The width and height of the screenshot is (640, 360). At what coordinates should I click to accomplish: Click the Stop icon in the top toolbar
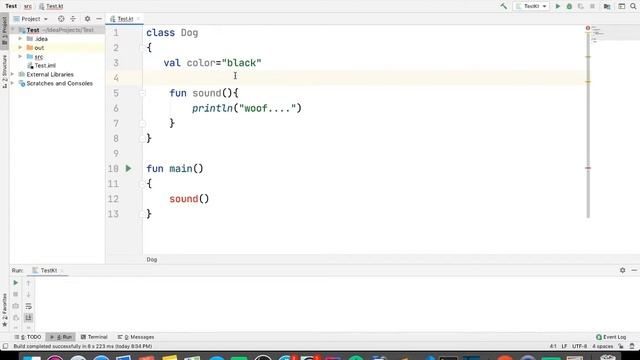point(592,6)
